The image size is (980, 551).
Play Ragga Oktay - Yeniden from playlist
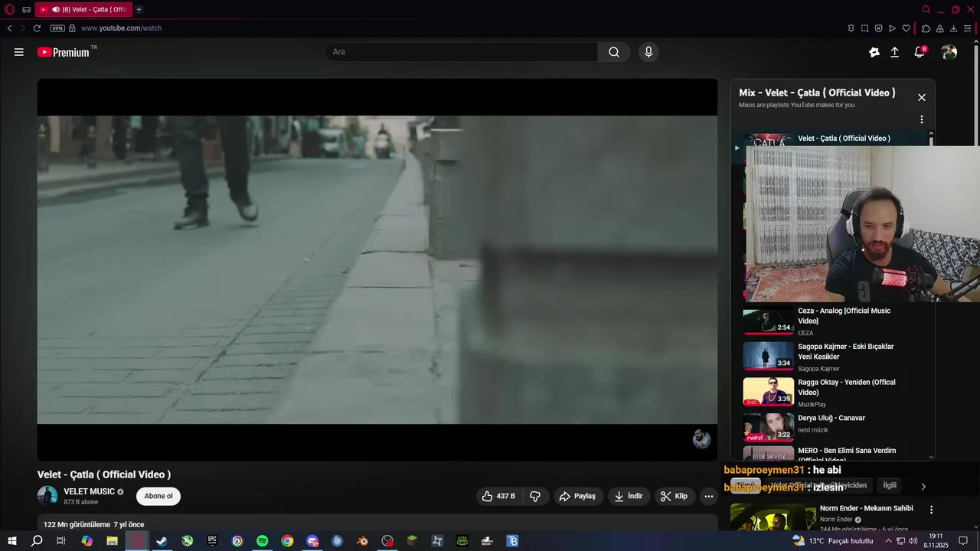coord(768,392)
